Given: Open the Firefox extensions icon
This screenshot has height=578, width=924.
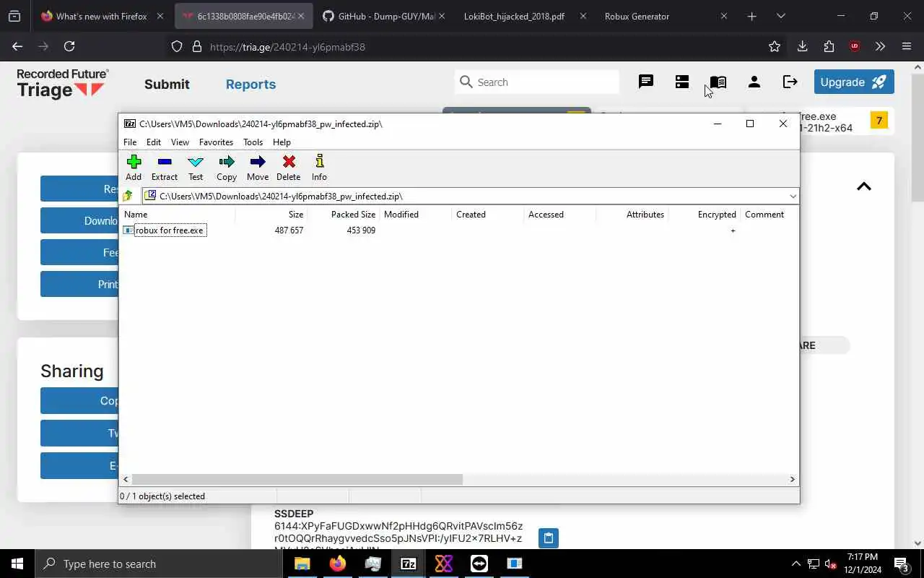Looking at the screenshot, I should point(829,46).
